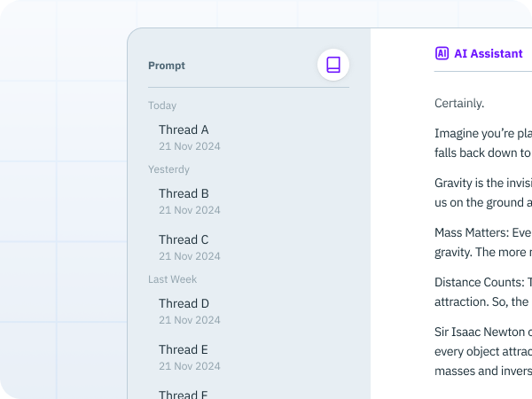Click the AI Assistant title text
This screenshot has height=399, width=532.
pyautogui.click(x=489, y=53)
